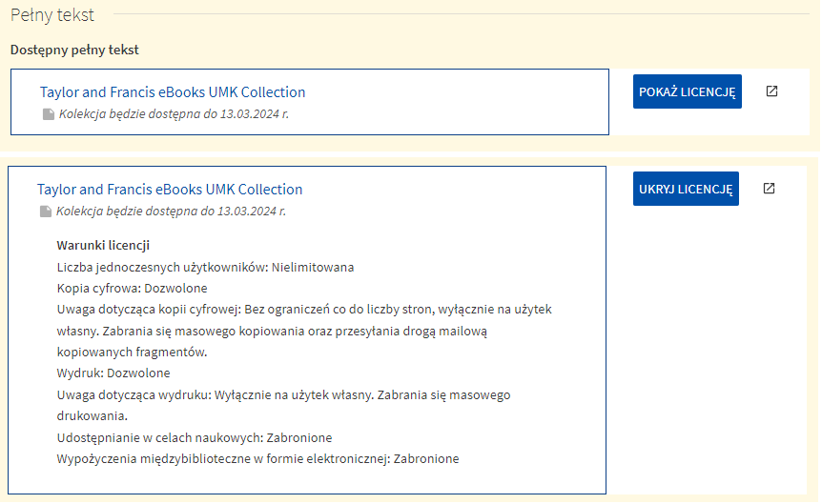Open external link icon beside POKAŻ LICENCJĘ

[x=771, y=91]
